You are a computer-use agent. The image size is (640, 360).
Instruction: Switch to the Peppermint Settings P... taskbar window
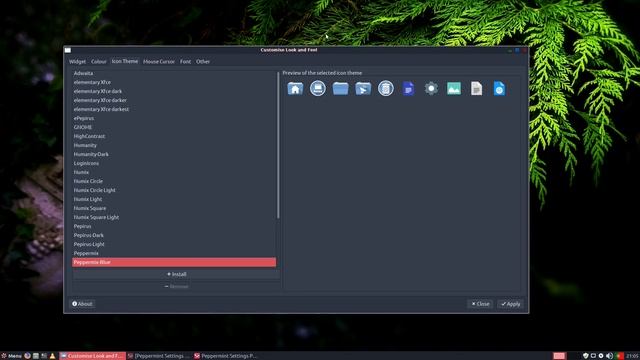(x=226, y=356)
